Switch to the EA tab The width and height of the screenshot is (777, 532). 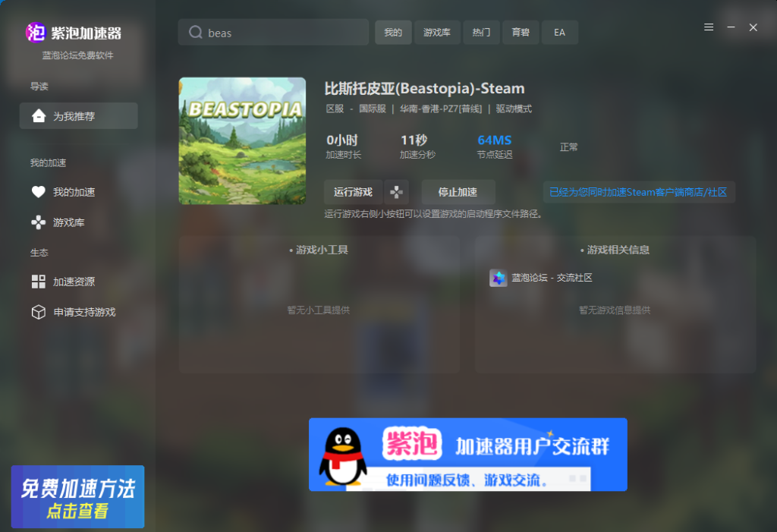tap(559, 32)
